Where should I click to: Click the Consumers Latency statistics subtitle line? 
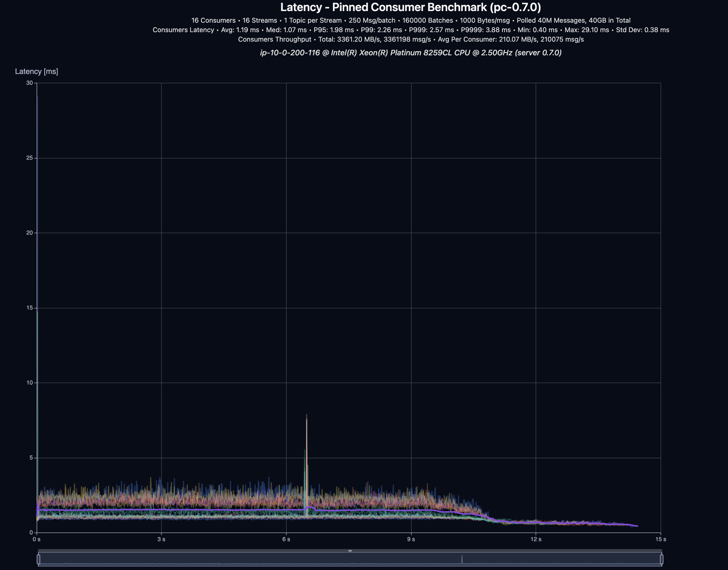411,30
